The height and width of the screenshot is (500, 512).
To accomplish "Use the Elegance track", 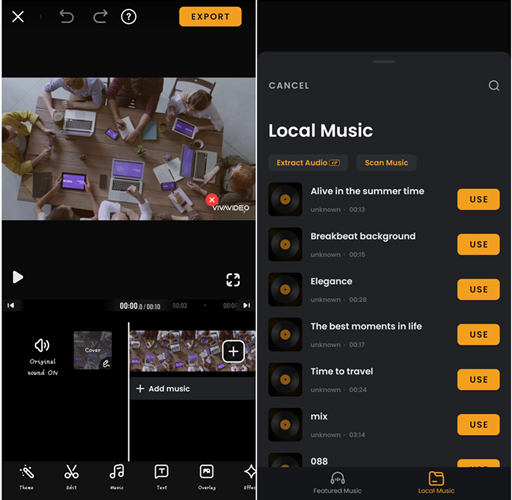I will [478, 289].
